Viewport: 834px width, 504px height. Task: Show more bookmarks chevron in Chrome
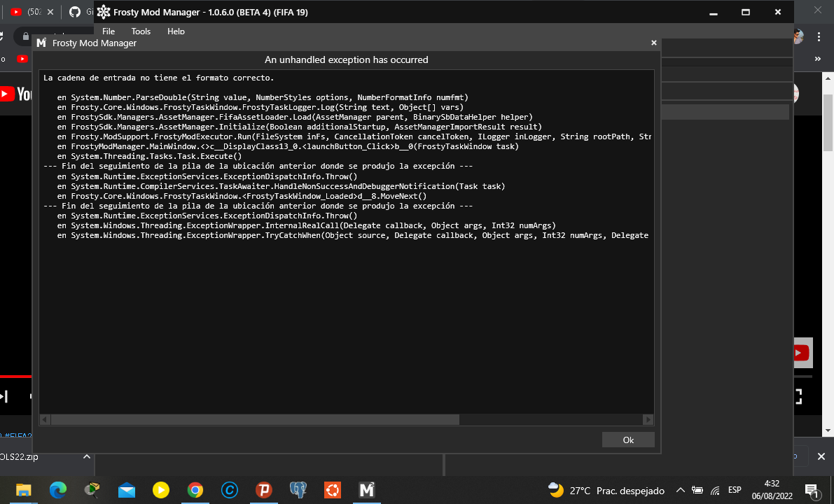tap(817, 59)
